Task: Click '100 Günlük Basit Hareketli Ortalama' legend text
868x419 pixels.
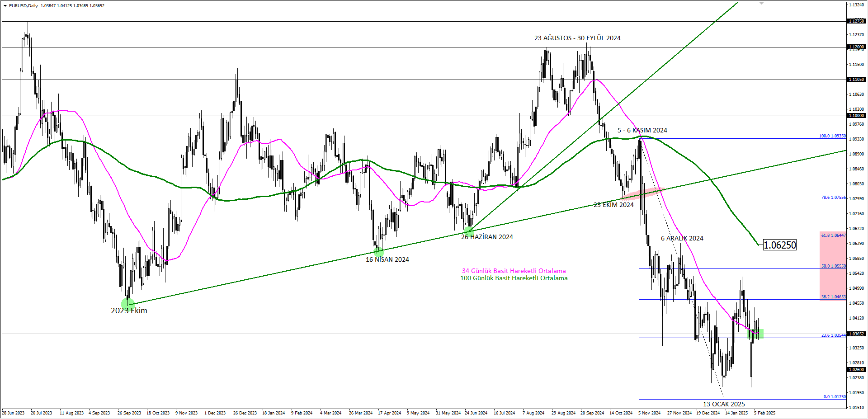Action: pos(514,278)
